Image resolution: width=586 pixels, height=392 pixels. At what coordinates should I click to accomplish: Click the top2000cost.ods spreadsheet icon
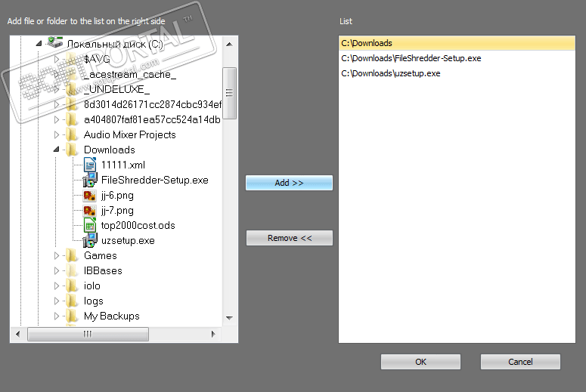90,225
